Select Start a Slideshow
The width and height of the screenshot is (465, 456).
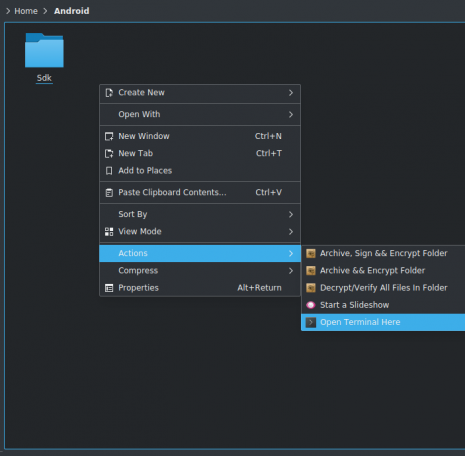[x=383, y=305]
